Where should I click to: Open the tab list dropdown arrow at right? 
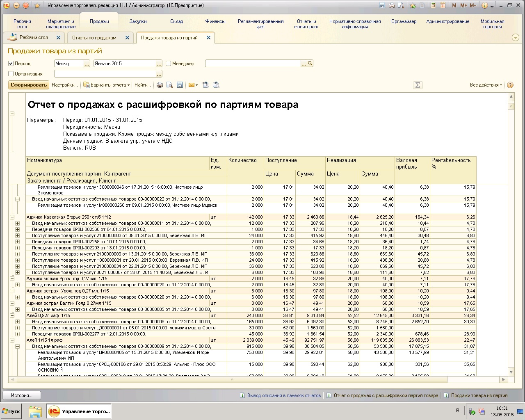(516, 37)
